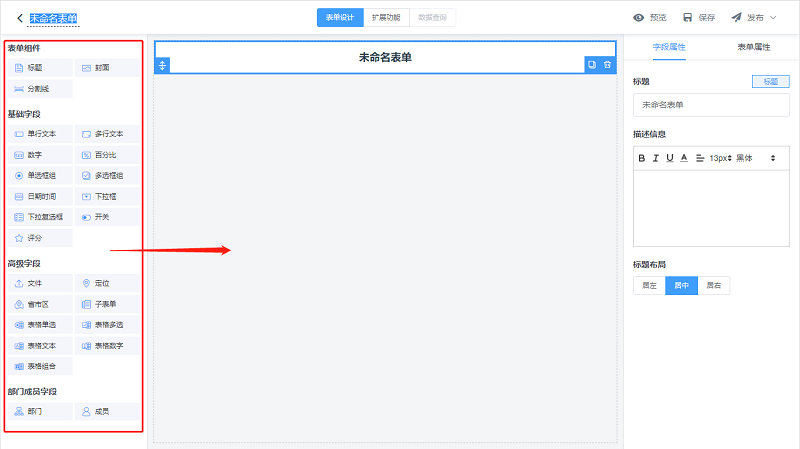This screenshot has height=449, width=800.
Task: Add the 表格文本 field
Action: 40,346
